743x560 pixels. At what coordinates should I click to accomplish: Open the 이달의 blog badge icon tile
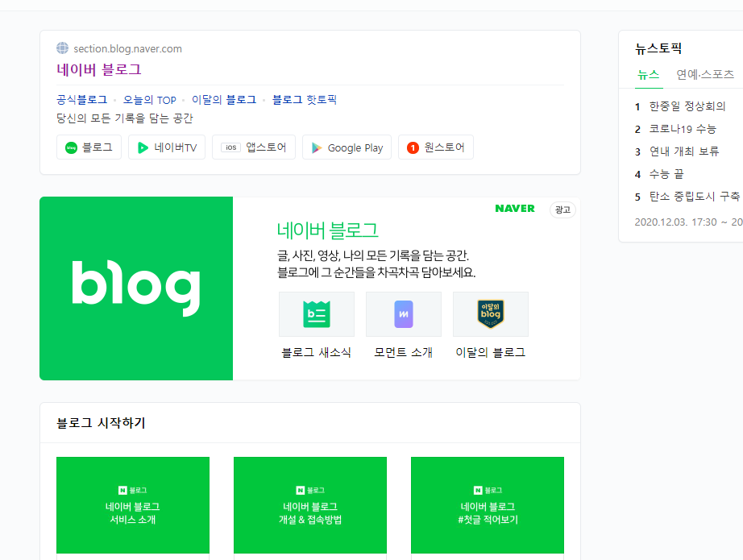coord(491,314)
